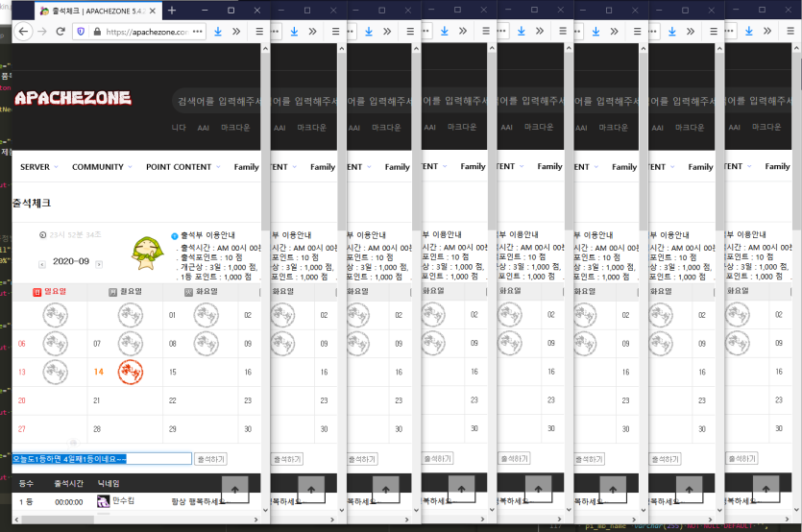This screenshot has width=802, height=532.
Task: Click calendar day 21
Action: (x=97, y=400)
